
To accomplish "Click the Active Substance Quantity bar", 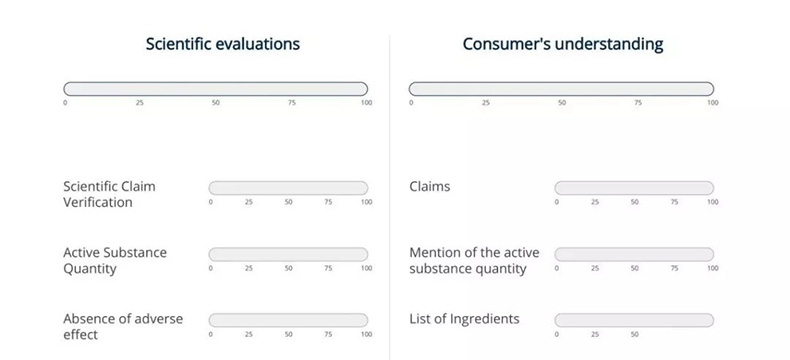I will [x=288, y=254].
